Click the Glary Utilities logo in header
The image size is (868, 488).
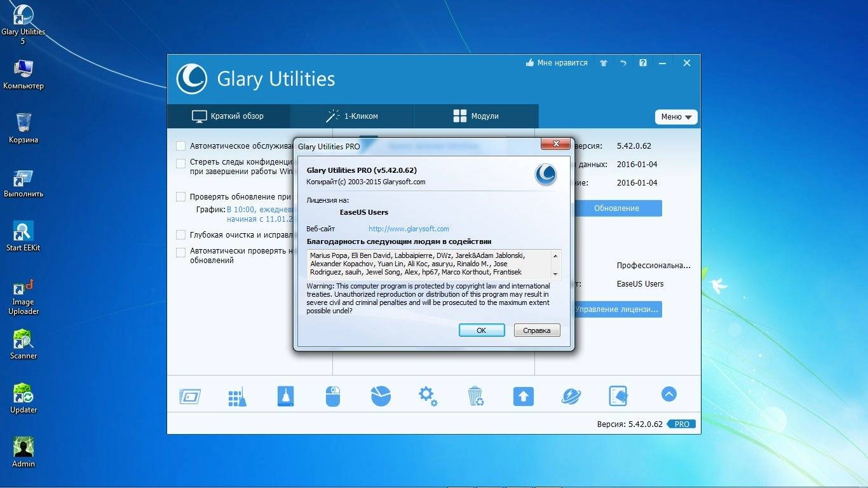pyautogui.click(x=191, y=79)
